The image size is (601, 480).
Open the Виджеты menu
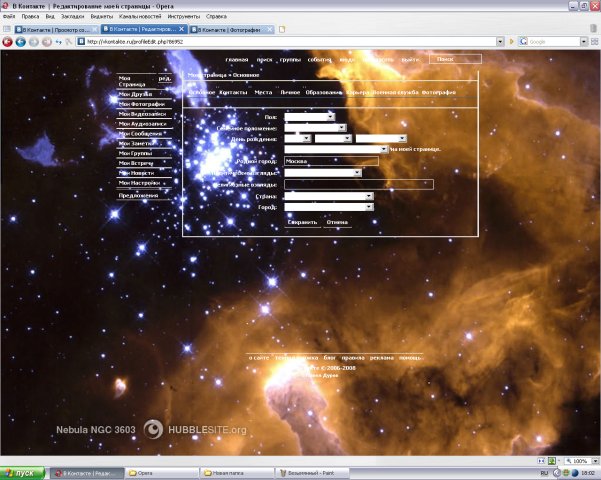[x=102, y=16]
